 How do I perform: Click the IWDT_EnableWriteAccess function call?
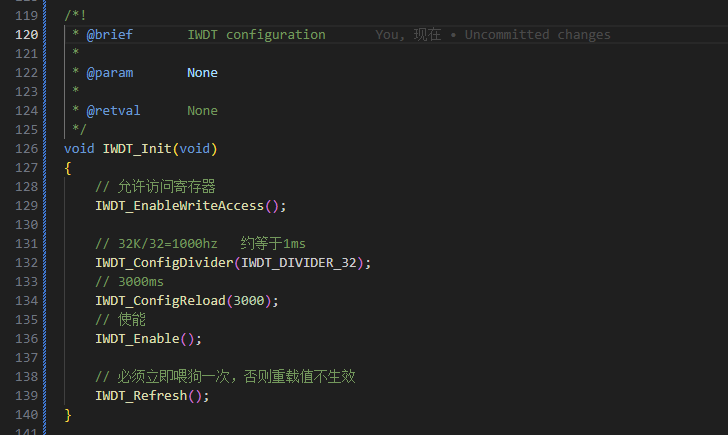point(179,205)
